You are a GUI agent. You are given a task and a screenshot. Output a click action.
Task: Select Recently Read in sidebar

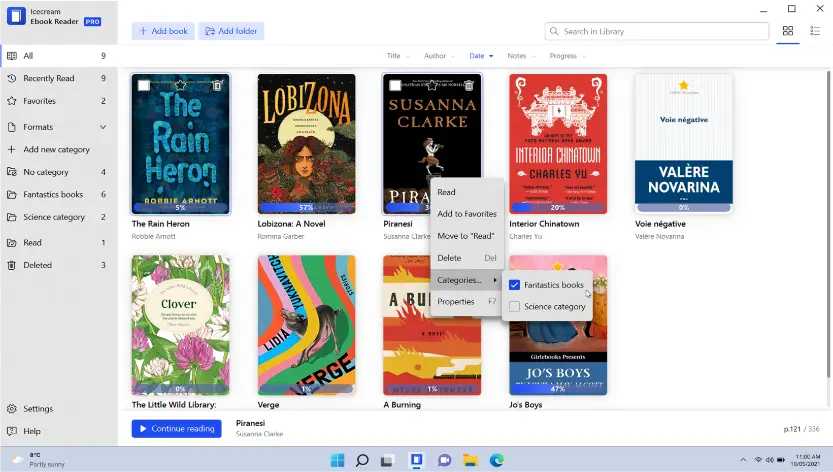(x=58, y=78)
